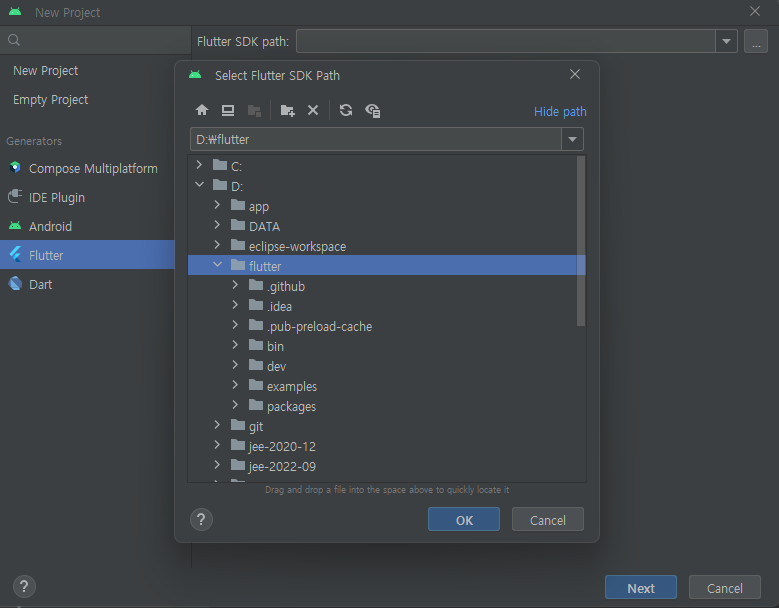Refresh the file tree with sync icon
This screenshot has width=779, height=608.
pos(346,110)
